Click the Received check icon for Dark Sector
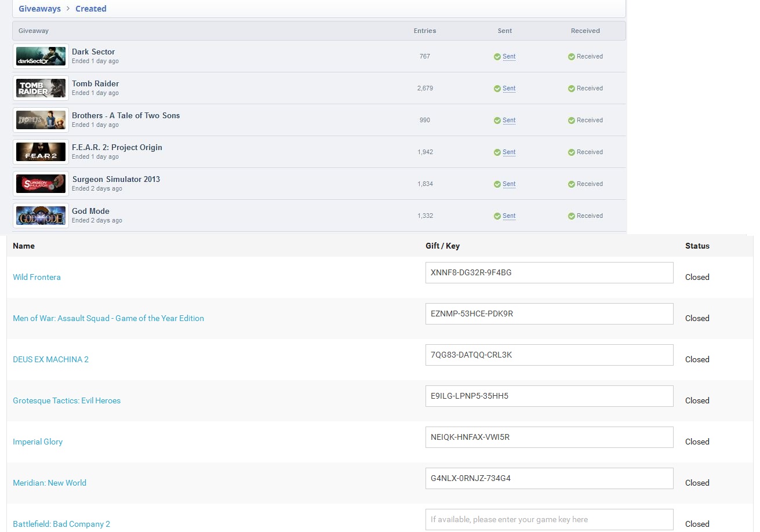Image resolution: width=760 pixels, height=532 pixels. tap(571, 57)
